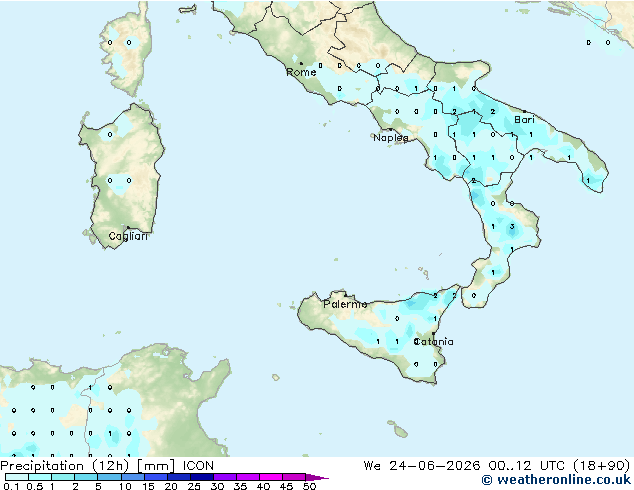Select the 10–15 mm legend color swatch
The width and height of the screenshot is (634, 490).
tap(132, 477)
